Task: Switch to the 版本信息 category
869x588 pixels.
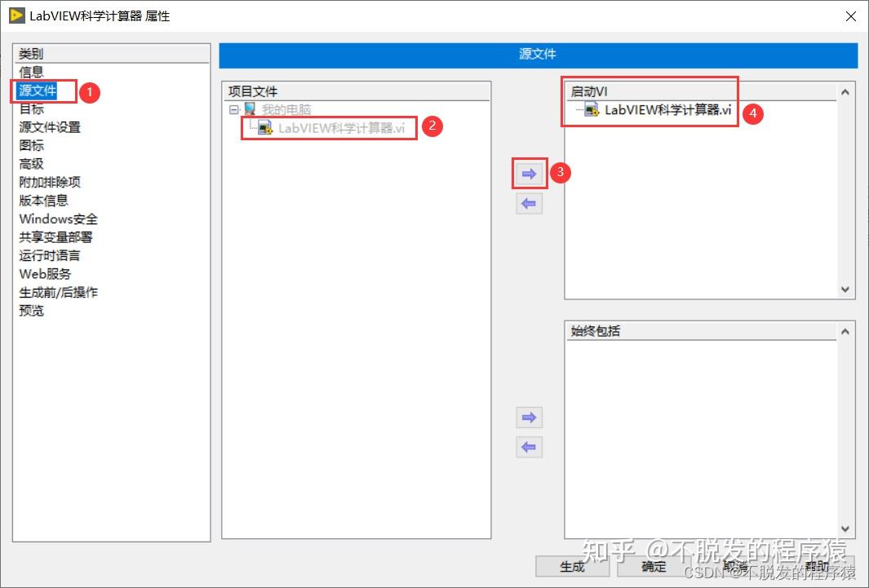Action: point(42,200)
